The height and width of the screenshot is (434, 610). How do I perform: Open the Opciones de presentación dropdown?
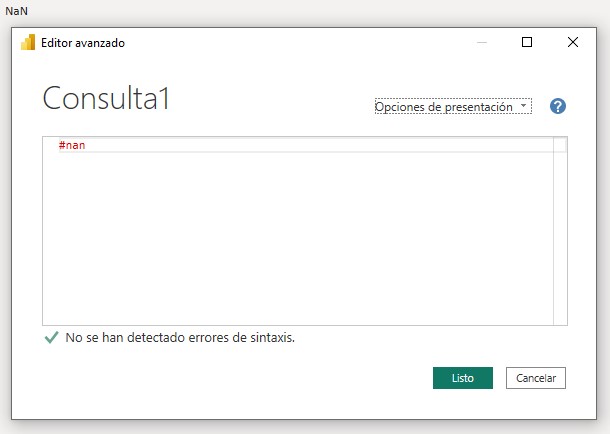453,107
